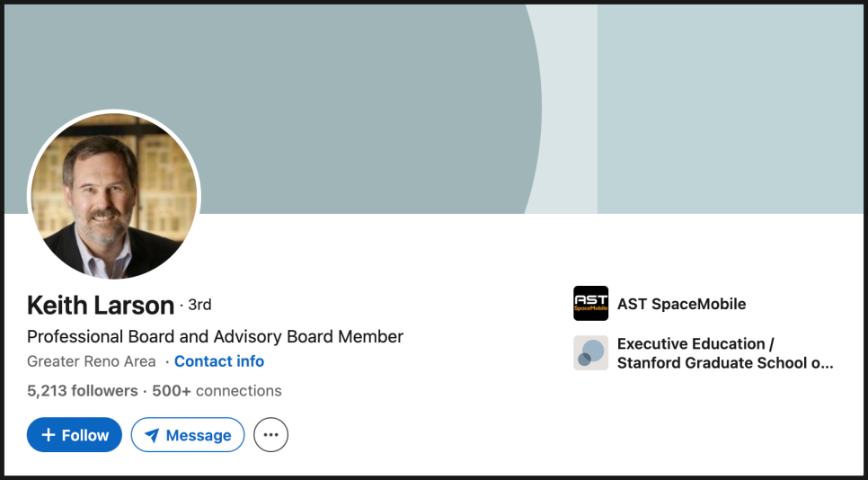Click the Keith Larson name heading
Image resolution: width=868 pixels, height=480 pixels.
tap(101, 306)
